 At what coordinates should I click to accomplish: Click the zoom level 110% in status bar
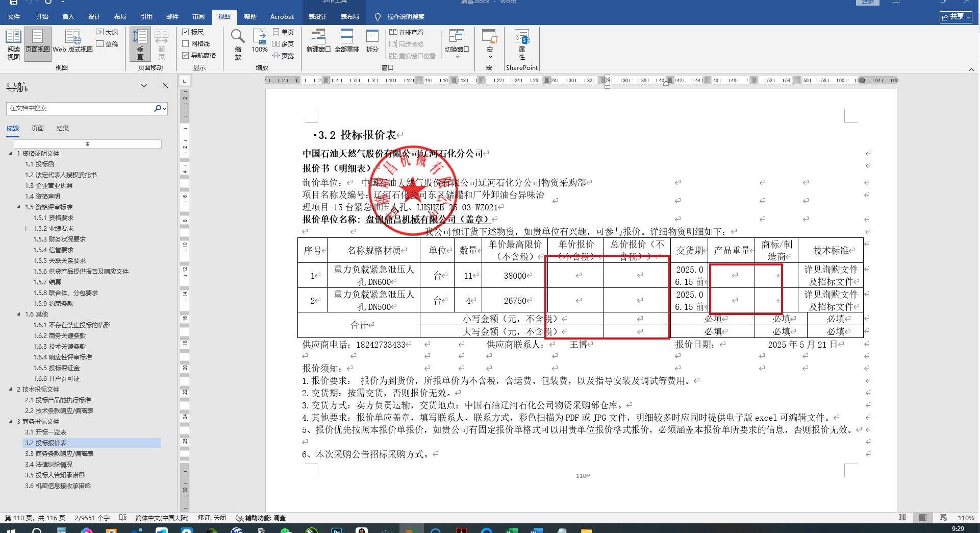click(x=966, y=518)
